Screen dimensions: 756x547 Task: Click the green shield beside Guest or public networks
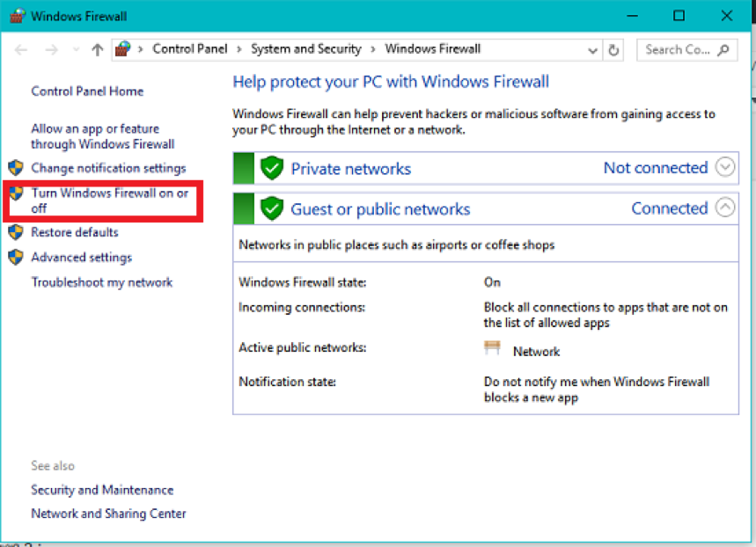[272, 208]
